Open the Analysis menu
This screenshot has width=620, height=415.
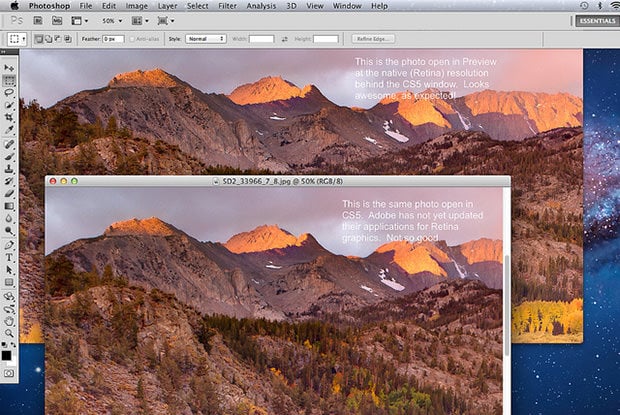(x=261, y=6)
